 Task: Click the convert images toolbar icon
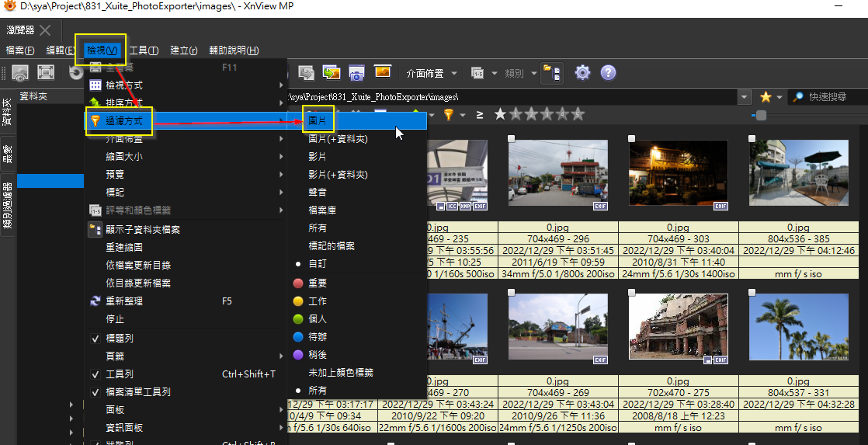pos(306,72)
